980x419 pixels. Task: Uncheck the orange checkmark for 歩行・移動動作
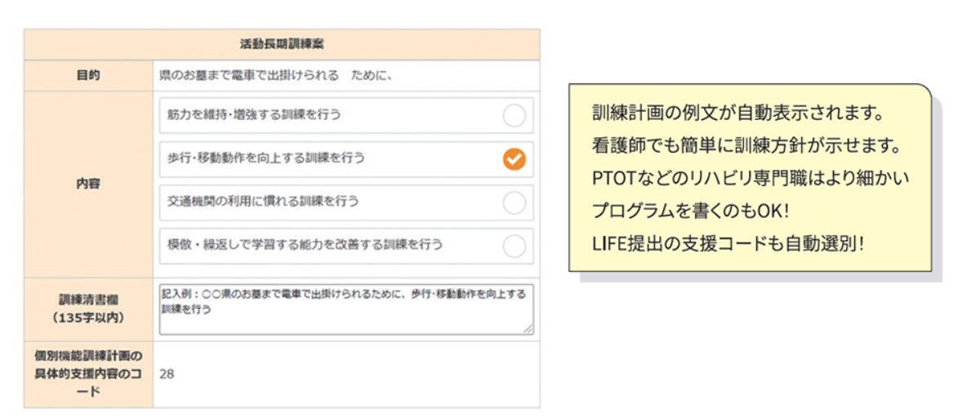pos(514,159)
